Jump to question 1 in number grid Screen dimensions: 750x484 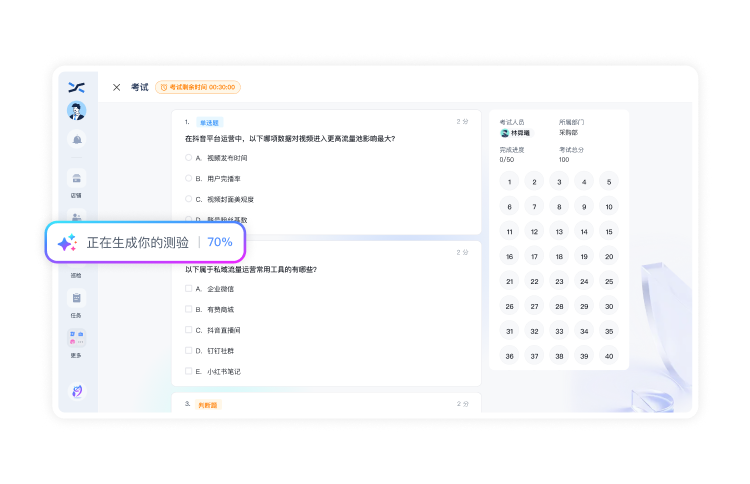(x=510, y=182)
